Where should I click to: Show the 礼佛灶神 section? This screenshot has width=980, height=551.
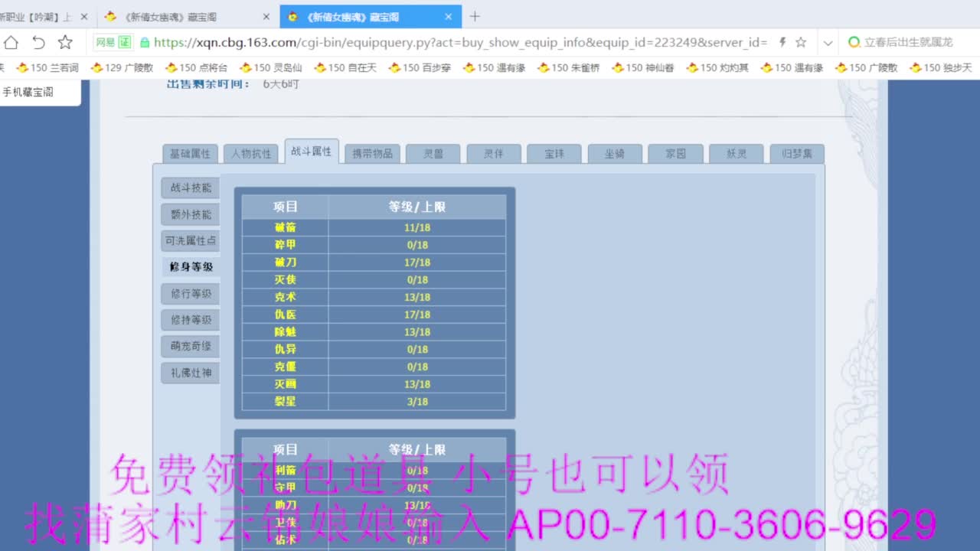191,373
